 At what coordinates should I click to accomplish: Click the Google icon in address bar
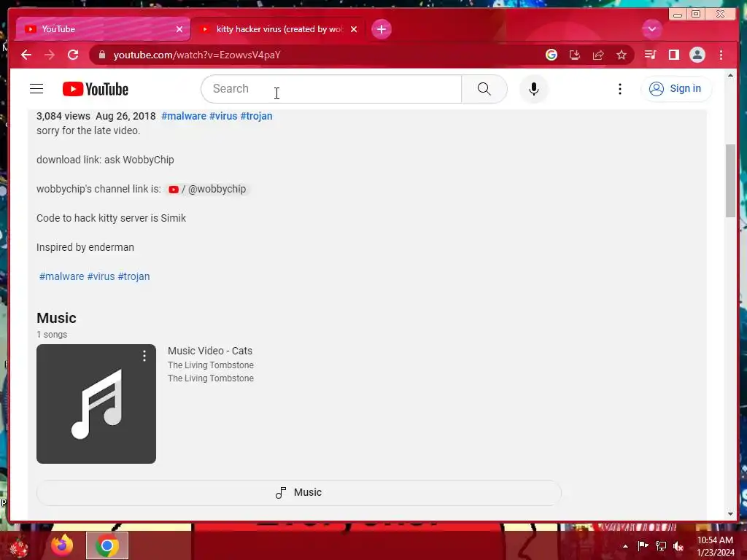(x=551, y=55)
